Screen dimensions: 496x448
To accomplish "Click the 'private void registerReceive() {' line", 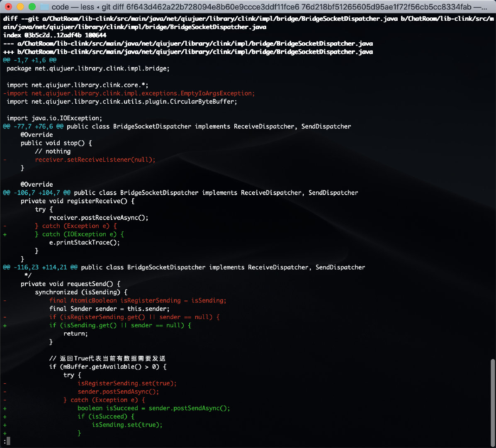I will (78, 201).
